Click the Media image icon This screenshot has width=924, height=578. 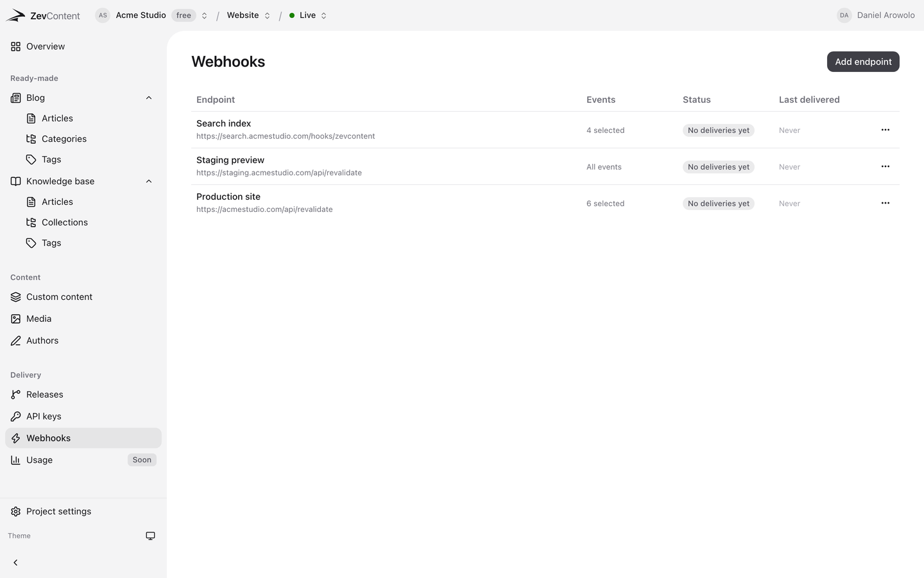15,319
